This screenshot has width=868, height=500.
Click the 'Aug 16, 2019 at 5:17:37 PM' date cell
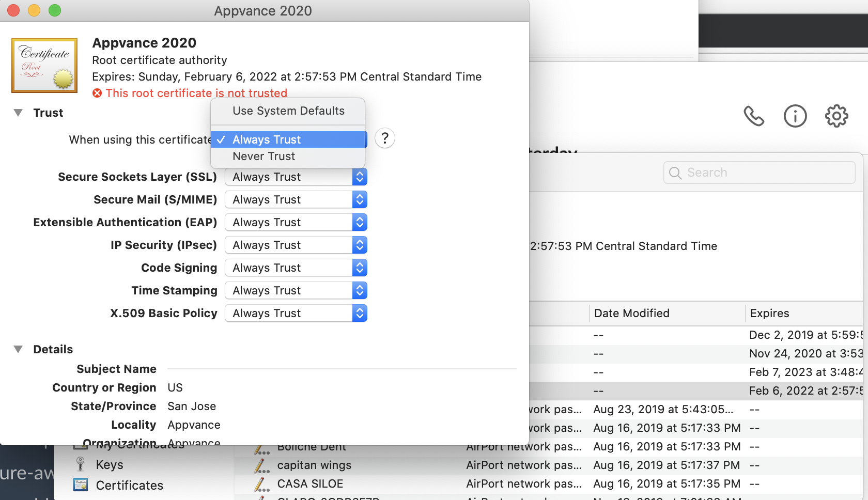pyautogui.click(x=667, y=465)
